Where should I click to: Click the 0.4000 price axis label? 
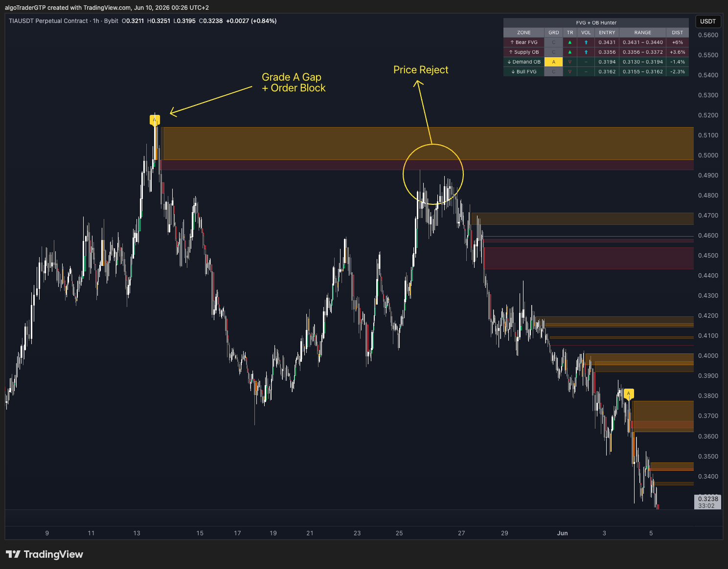click(x=708, y=356)
